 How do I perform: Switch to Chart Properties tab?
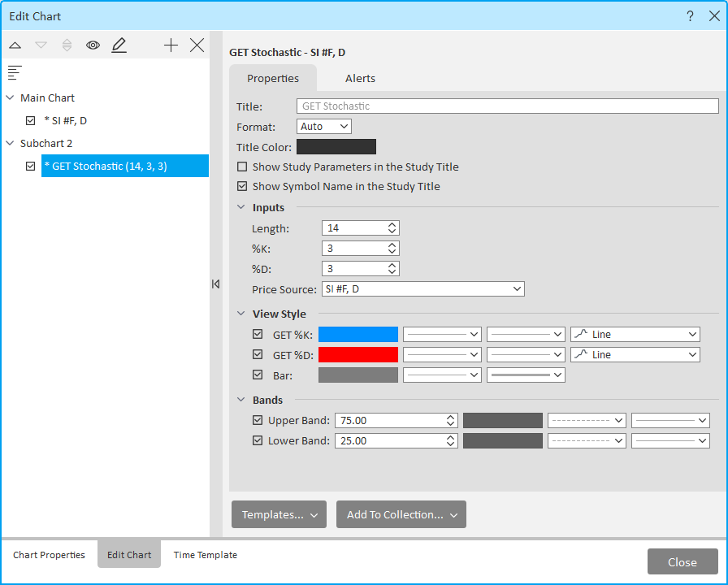49,555
